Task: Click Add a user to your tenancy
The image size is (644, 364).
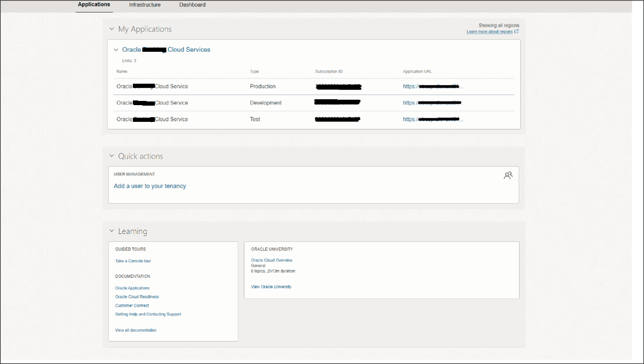Action: [x=150, y=186]
